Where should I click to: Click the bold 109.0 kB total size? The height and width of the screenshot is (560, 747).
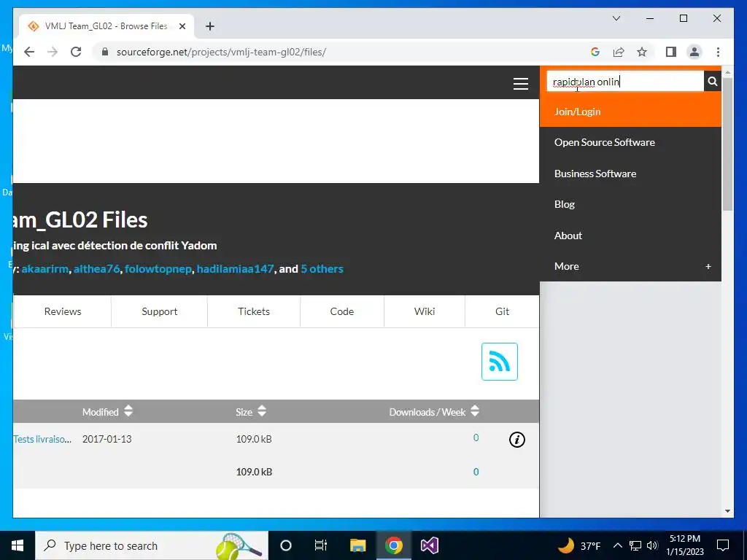[x=254, y=472]
